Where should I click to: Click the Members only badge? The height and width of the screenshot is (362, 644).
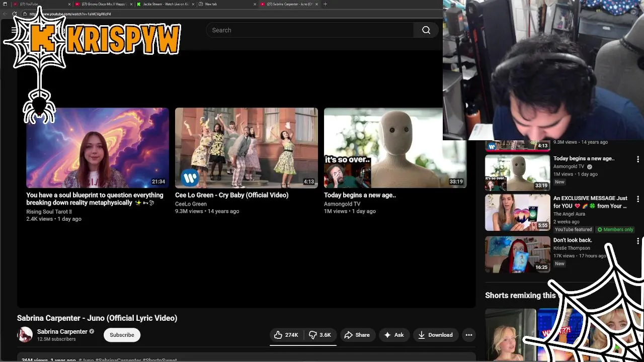click(615, 229)
